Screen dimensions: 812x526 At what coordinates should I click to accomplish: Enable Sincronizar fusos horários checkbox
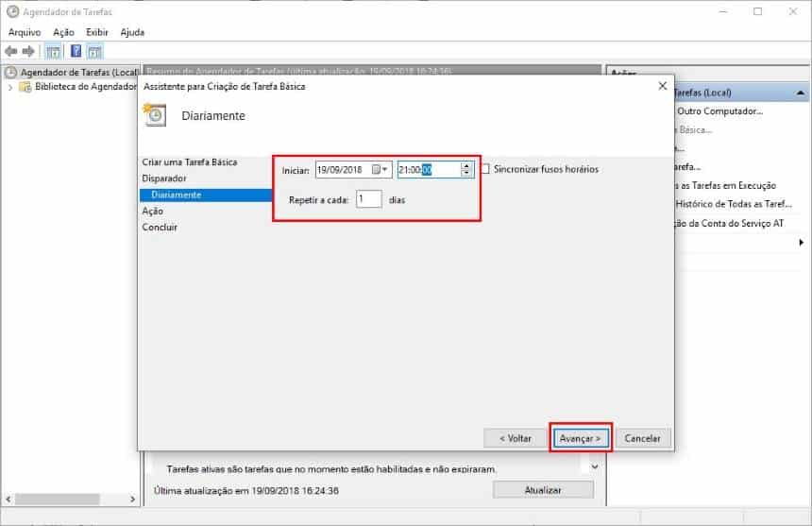pyautogui.click(x=485, y=169)
